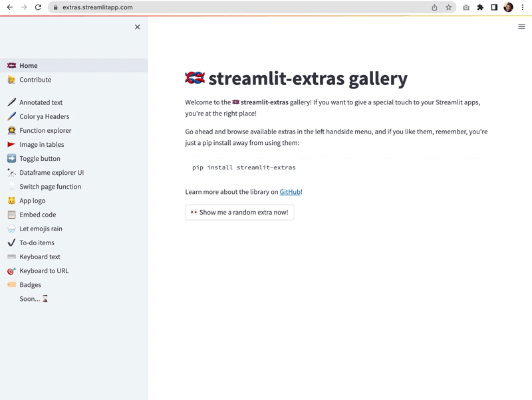The image size is (532, 400).
Task: Open the Chrome three-dot menu
Action: [x=523, y=7]
